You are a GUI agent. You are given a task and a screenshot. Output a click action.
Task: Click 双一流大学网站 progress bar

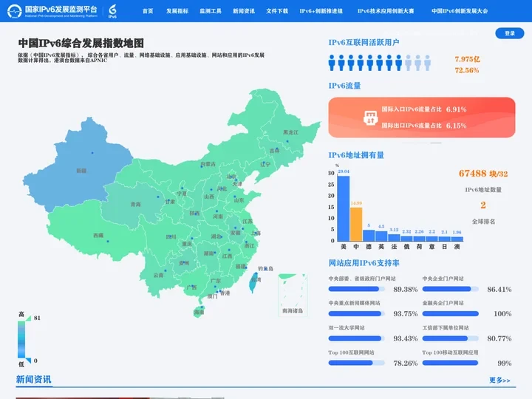click(356, 338)
